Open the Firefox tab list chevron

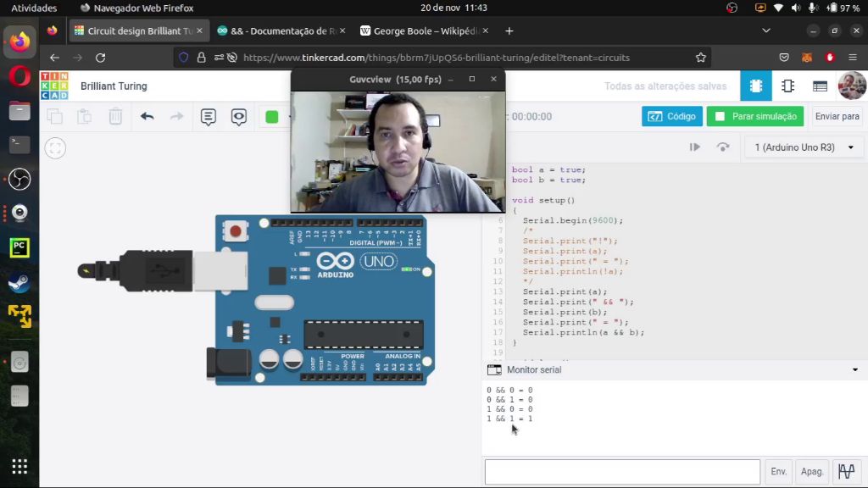click(765, 29)
